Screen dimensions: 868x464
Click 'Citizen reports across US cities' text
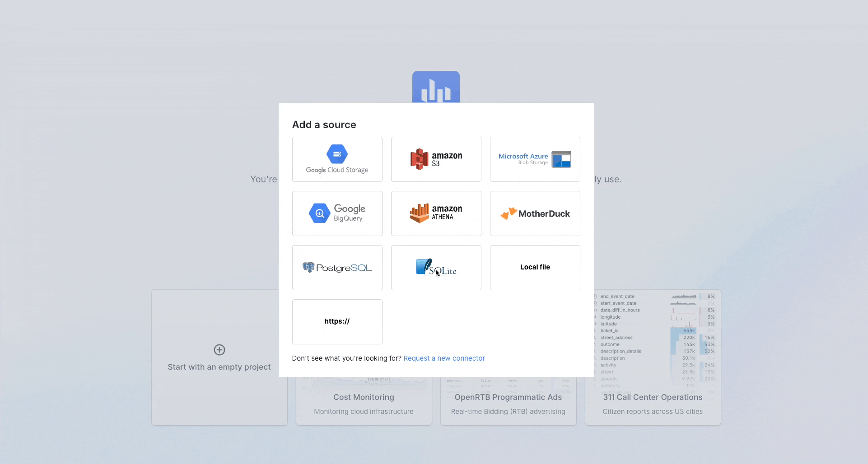[x=653, y=412]
